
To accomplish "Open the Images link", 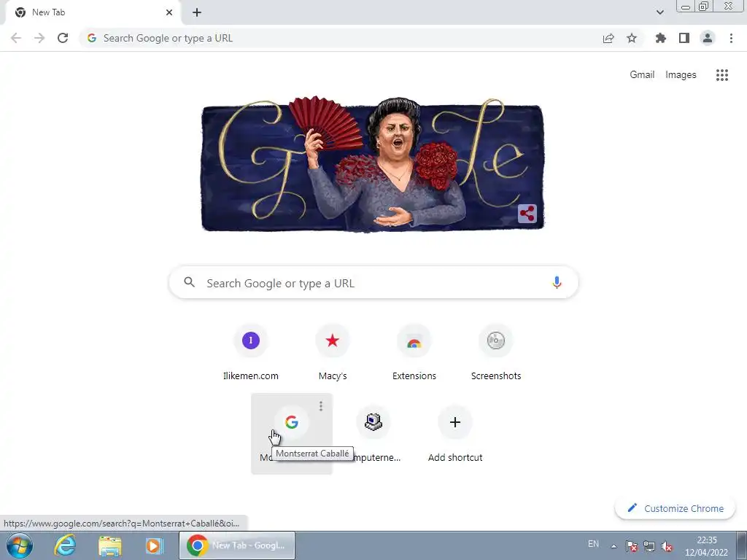I will [x=681, y=75].
